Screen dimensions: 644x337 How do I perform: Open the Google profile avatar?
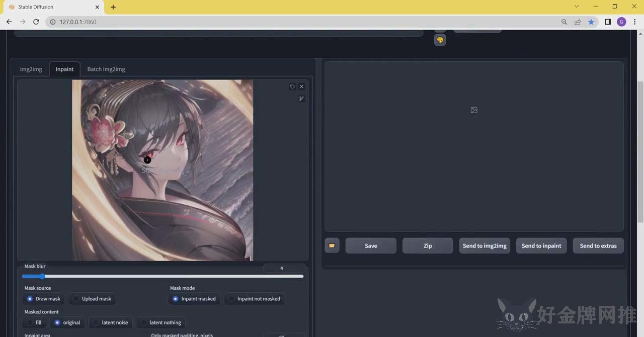pyautogui.click(x=621, y=22)
